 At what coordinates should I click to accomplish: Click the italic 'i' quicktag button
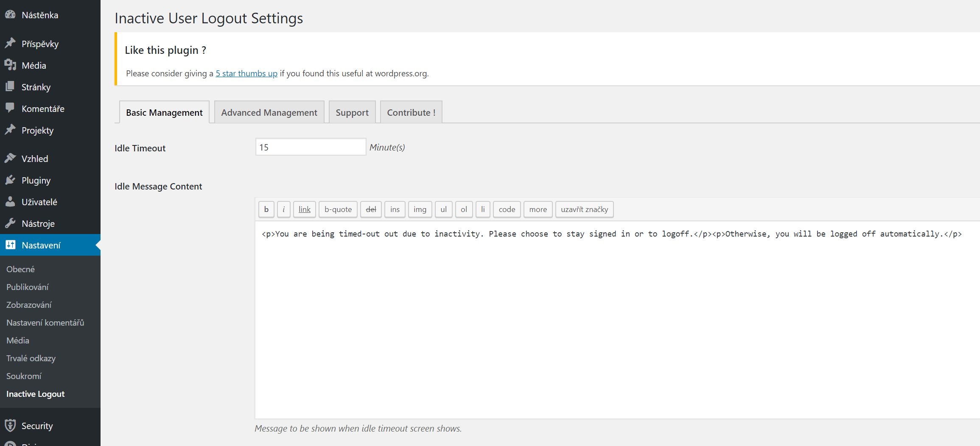284,209
